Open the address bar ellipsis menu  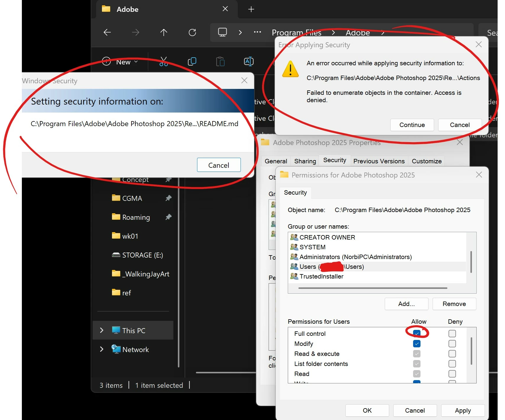257,32
